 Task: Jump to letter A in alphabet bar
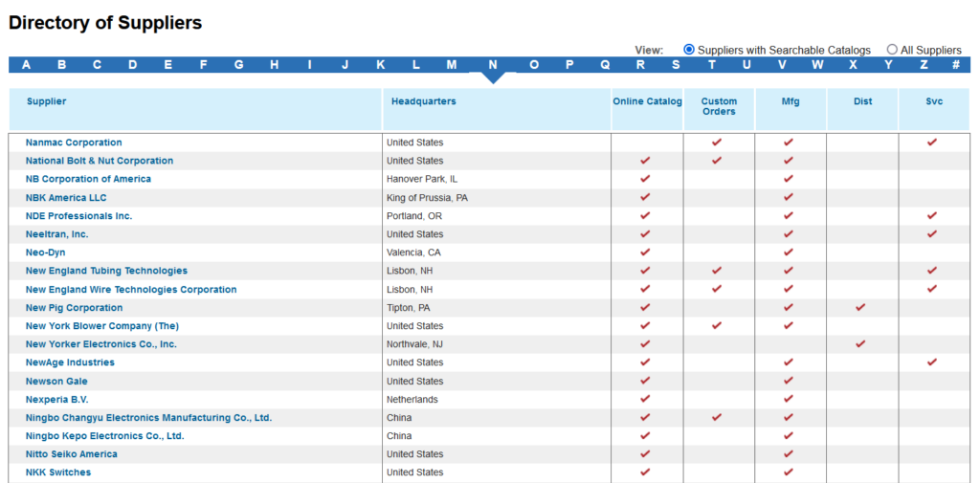26,64
